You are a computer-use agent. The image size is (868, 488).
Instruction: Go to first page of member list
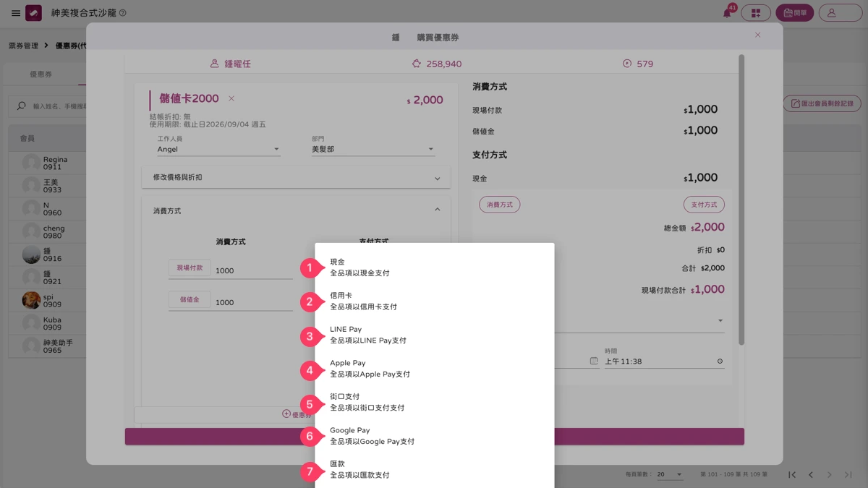pos(792,475)
